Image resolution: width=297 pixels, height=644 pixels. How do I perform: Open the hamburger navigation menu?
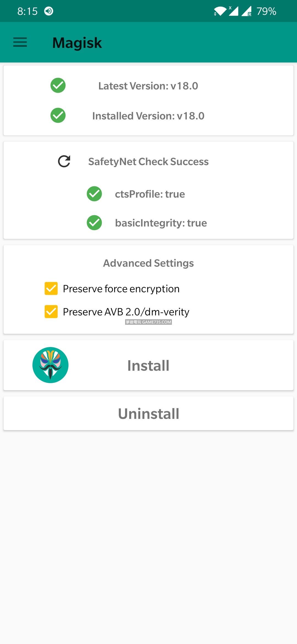tap(20, 42)
